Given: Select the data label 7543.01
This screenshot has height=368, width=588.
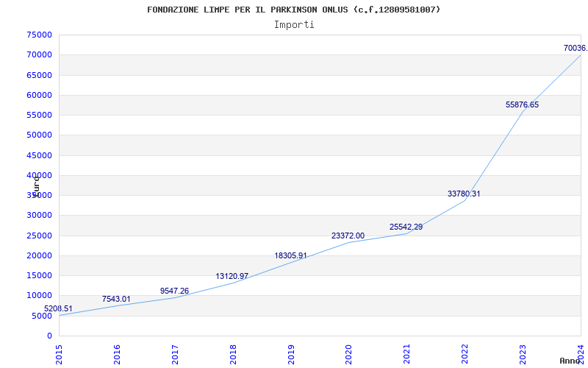Looking at the screenshot, I should (x=116, y=300).
